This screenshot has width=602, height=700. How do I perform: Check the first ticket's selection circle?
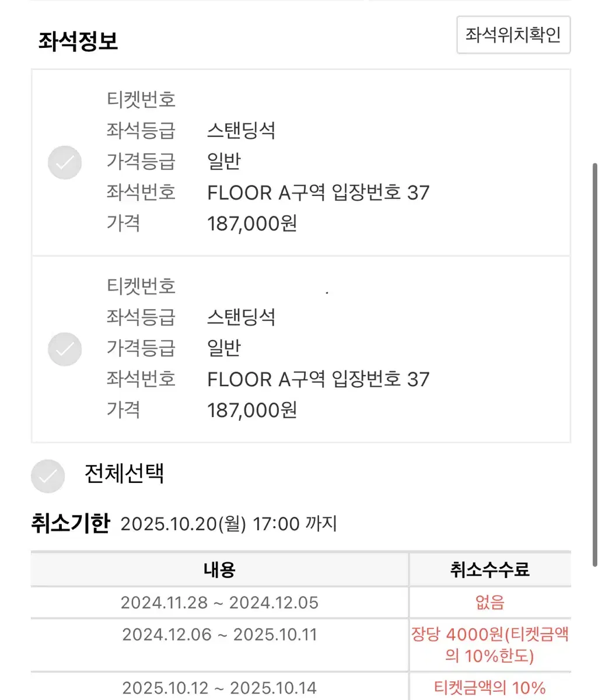point(65,162)
